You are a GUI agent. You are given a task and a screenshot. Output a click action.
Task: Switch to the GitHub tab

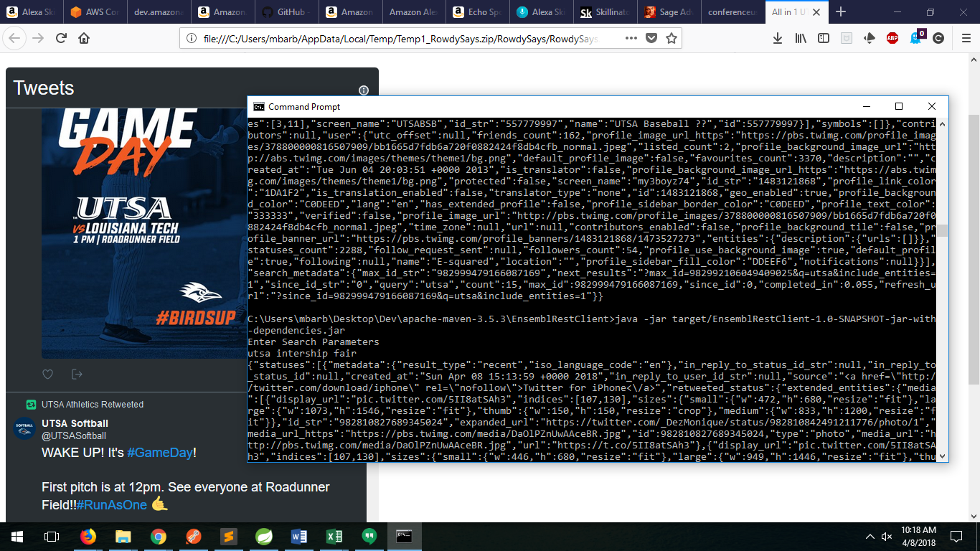286,12
